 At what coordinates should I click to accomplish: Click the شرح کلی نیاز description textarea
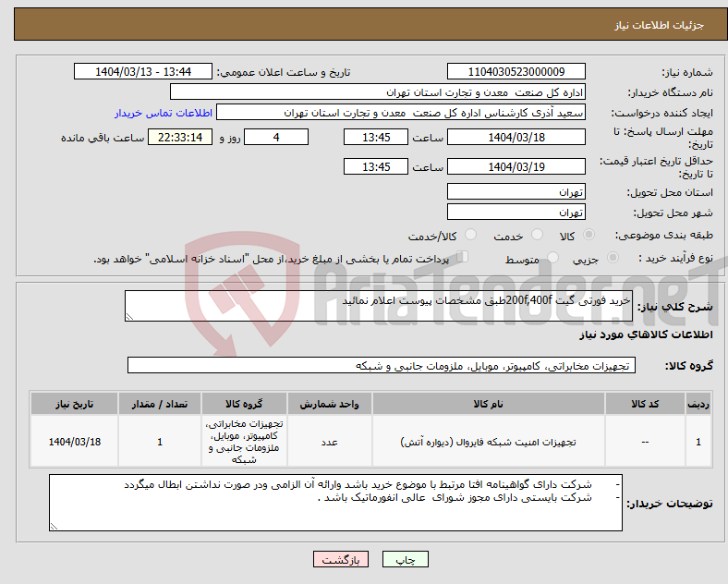pyautogui.click(x=379, y=306)
